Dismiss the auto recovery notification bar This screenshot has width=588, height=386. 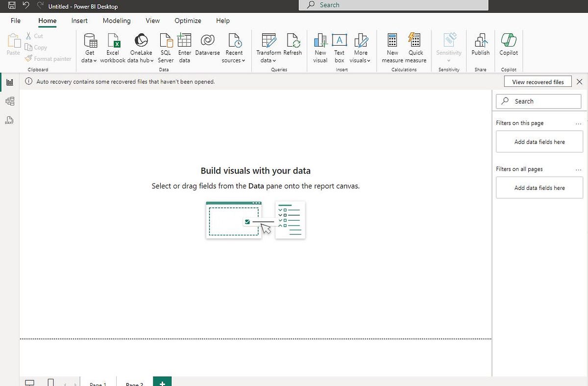pyautogui.click(x=580, y=82)
